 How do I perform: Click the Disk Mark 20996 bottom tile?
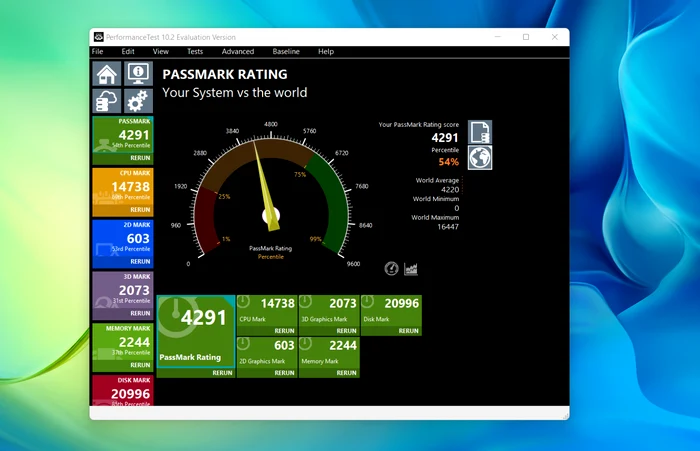tap(392, 311)
